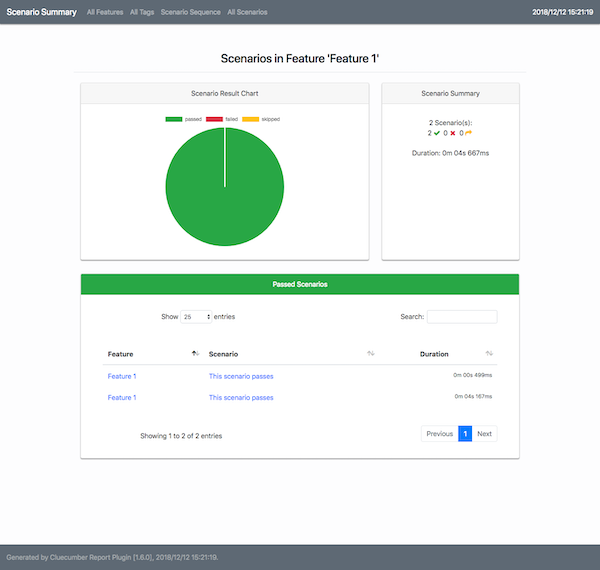Click the 0m 00s 499ms duration cell
This screenshot has height=570, width=600.
coord(473,375)
